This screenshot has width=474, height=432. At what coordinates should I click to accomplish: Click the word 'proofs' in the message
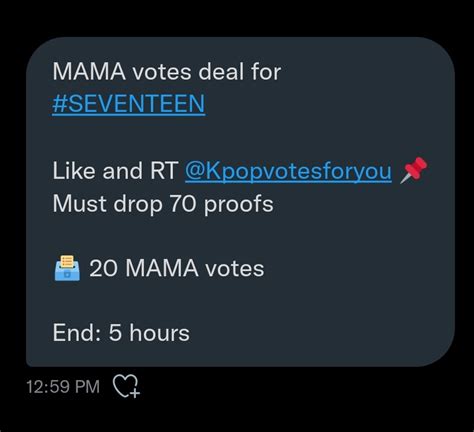point(239,204)
